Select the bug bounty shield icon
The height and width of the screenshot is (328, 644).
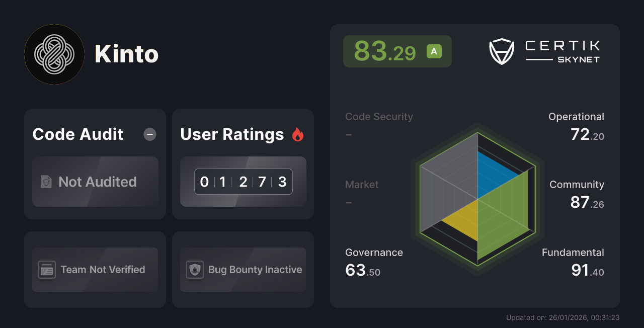tap(195, 270)
